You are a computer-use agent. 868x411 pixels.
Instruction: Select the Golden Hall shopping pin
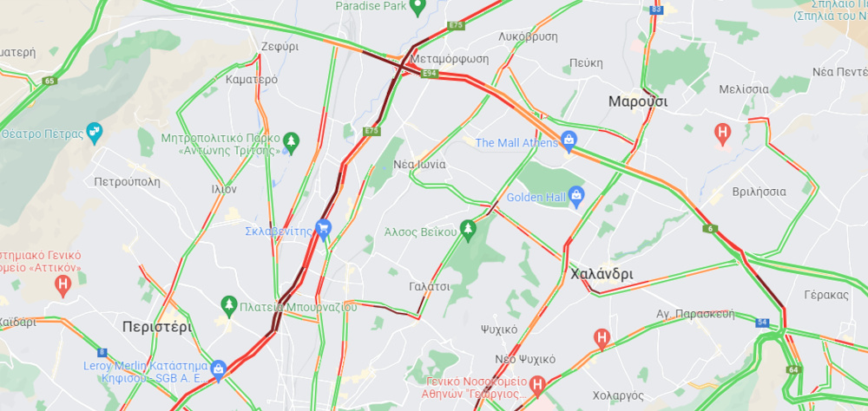[577, 198]
